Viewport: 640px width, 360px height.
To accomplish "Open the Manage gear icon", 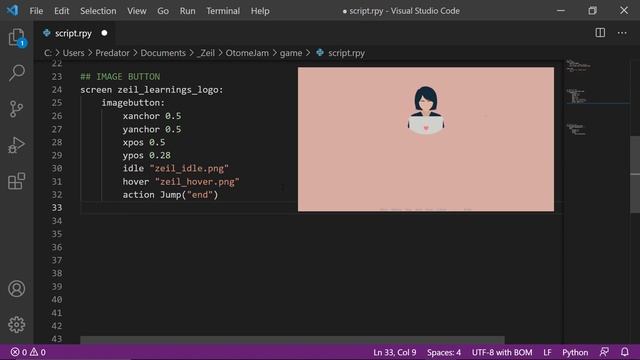I will point(17,324).
